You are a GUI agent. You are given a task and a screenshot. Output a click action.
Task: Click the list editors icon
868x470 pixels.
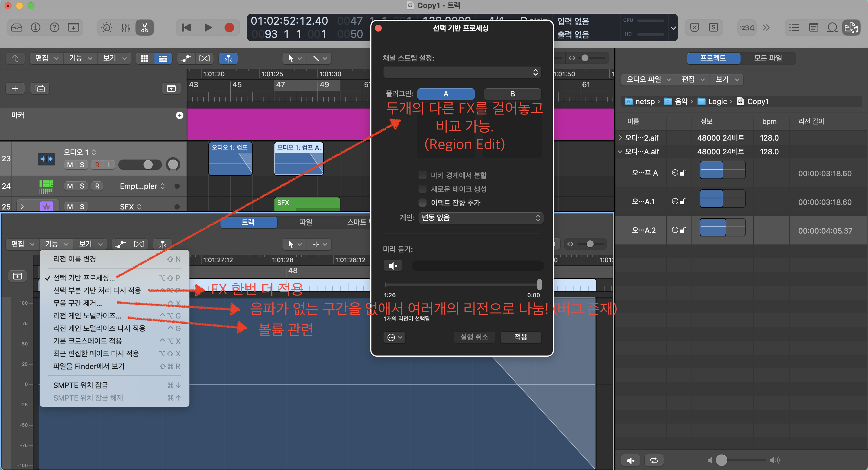794,28
